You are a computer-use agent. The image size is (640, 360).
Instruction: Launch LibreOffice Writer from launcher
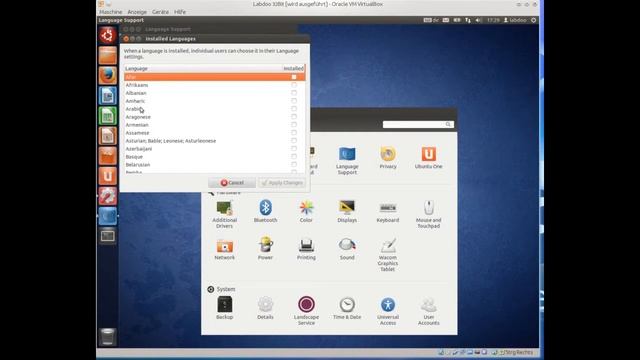(107, 96)
